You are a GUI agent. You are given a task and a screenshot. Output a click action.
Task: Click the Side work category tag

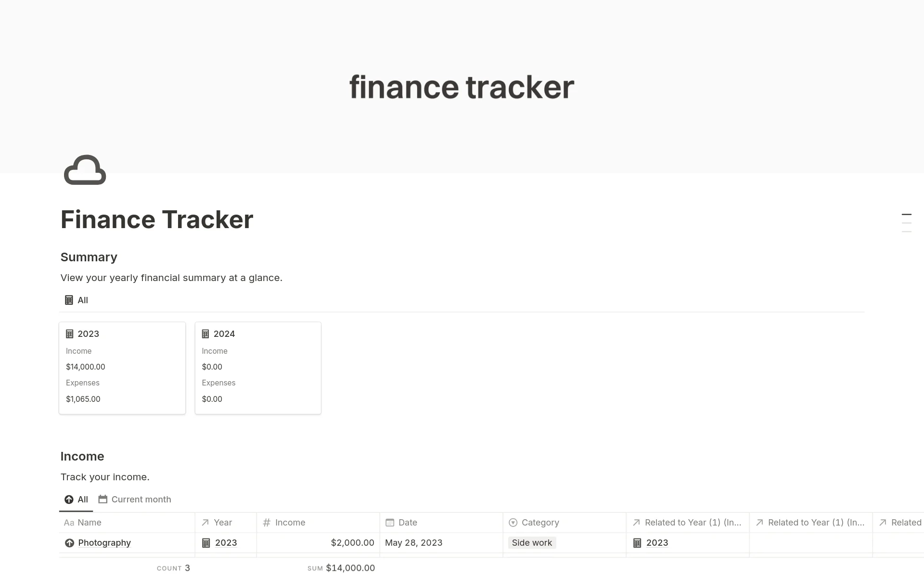tap(532, 542)
